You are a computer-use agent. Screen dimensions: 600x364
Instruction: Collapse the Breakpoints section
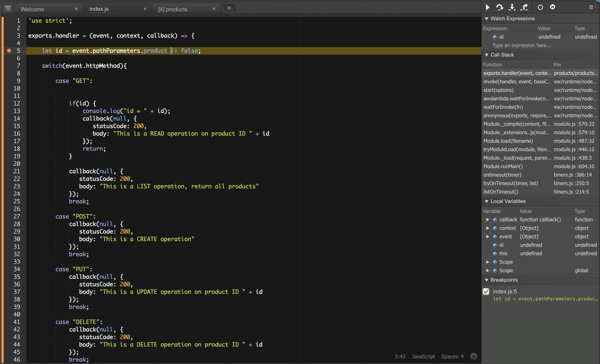pos(486,280)
